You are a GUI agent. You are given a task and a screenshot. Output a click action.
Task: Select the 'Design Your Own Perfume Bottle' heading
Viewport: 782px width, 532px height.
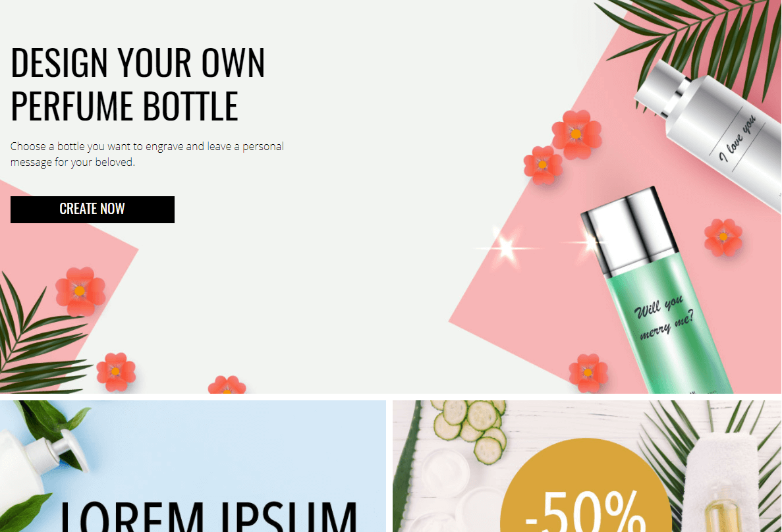138,84
